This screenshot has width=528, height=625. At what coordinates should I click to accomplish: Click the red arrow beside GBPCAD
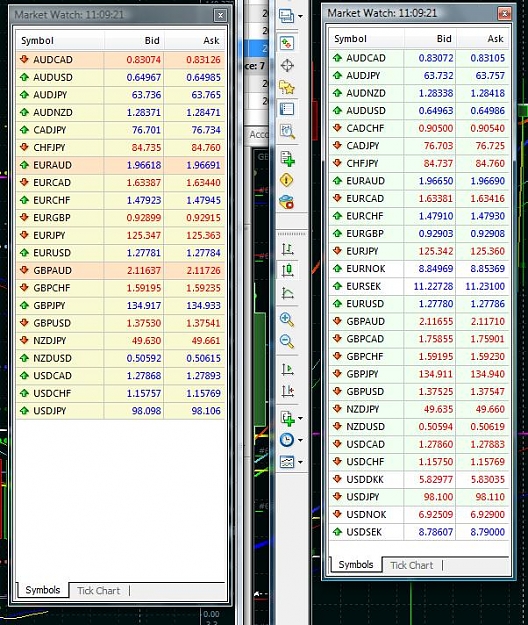coord(338,338)
